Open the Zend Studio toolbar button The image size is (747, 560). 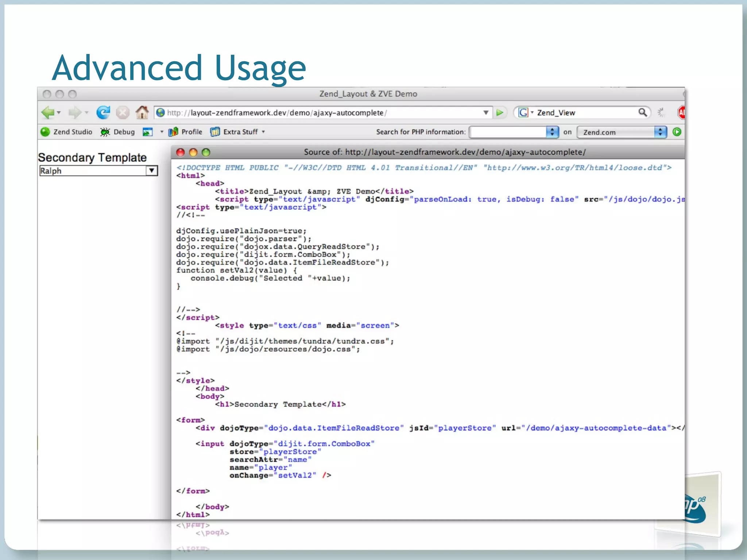pos(66,132)
